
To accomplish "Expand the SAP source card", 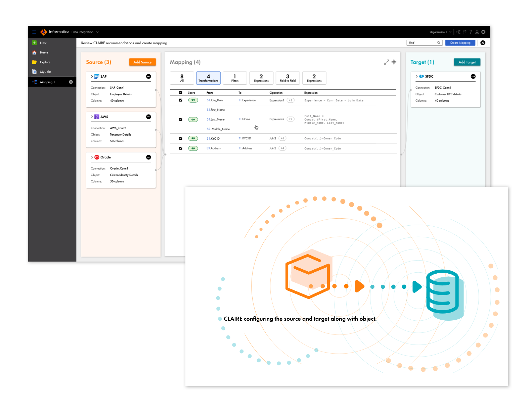I will click(92, 77).
